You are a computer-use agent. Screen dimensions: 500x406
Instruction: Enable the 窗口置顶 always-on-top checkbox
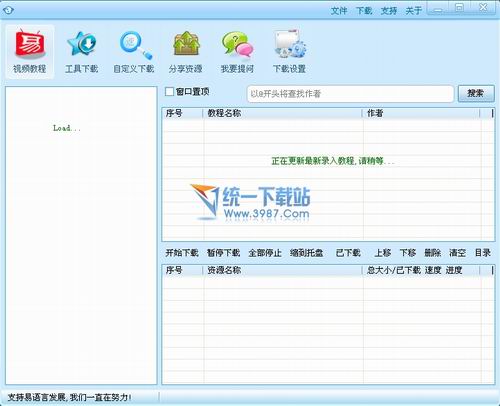click(x=169, y=92)
